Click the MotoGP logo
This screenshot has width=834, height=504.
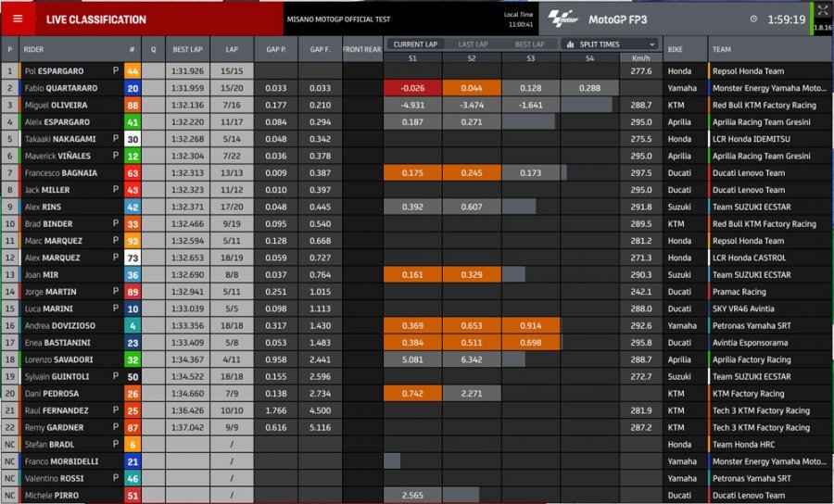562,19
